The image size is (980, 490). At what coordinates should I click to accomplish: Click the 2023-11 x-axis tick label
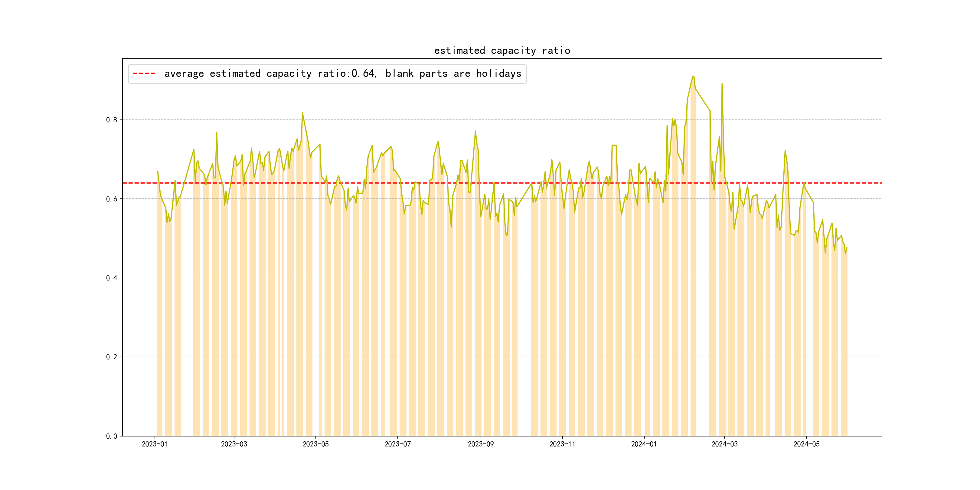(x=562, y=444)
